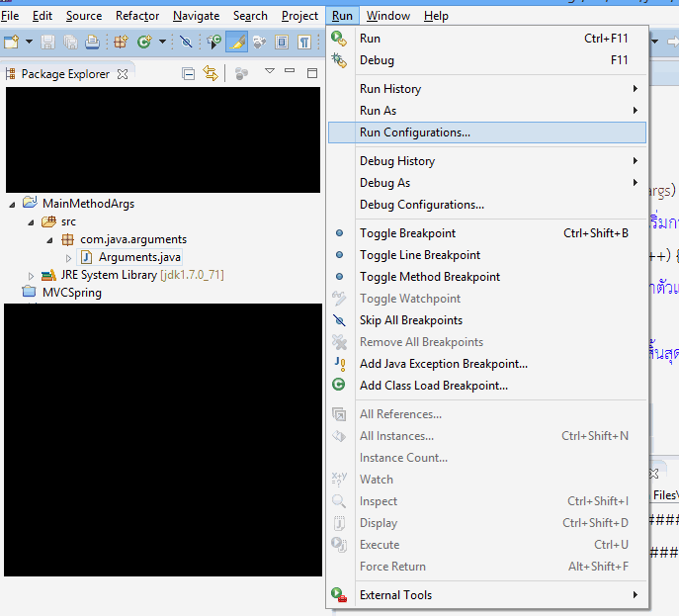Open the Source menu
The image size is (679, 616).
pos(84,16)
